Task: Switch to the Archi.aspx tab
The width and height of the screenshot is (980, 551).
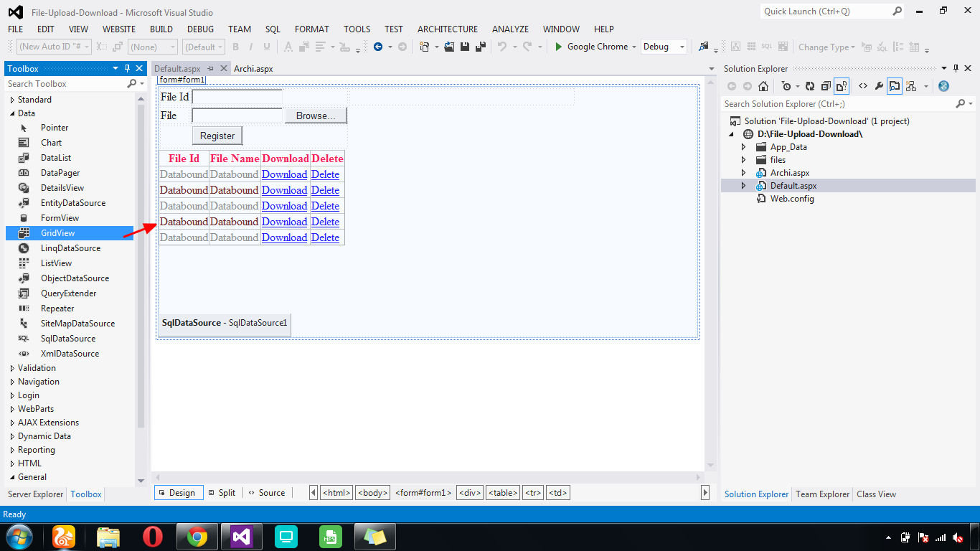Action: [x=253, y=69]
